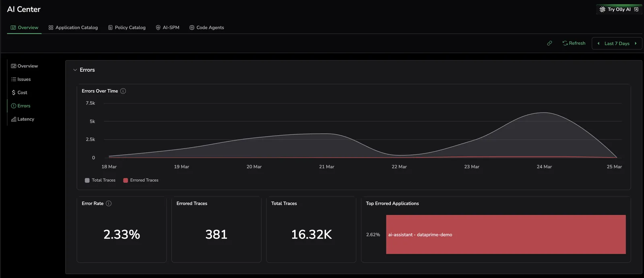Select Issues in the left sidebar
The width and height of the screenshot is (644, 278).
click(x=21, y=79)
